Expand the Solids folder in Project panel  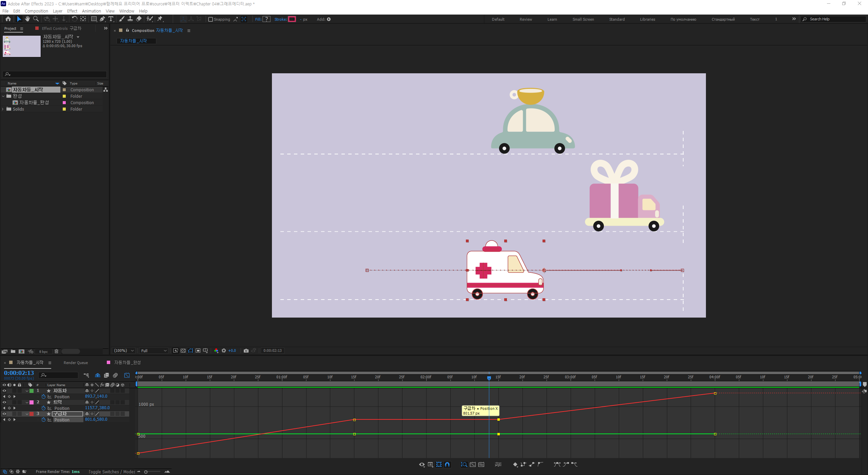click(3, 109)
